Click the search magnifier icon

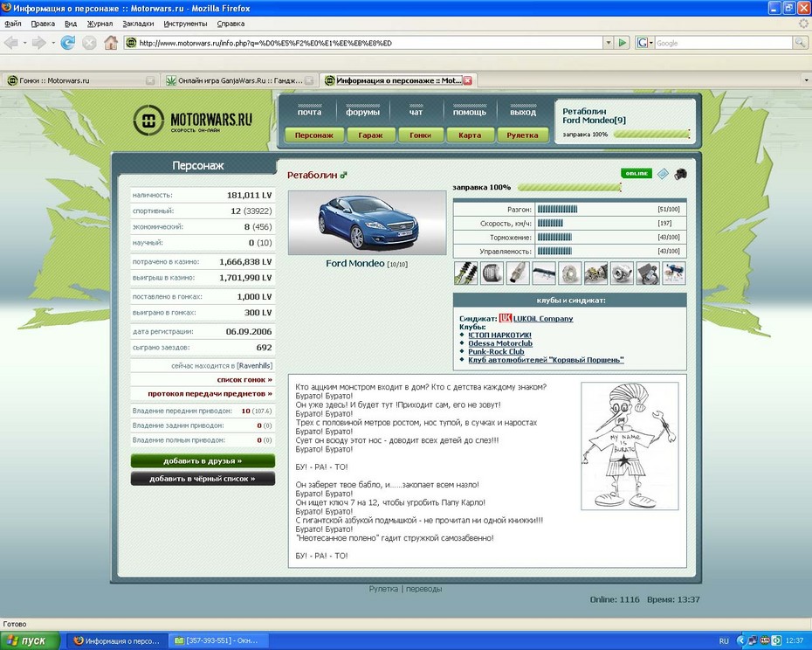point(801,43)
